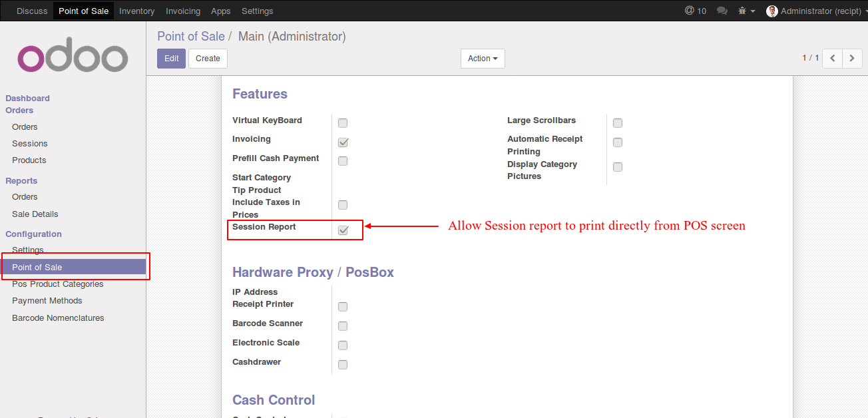This screenshot has width=868, height=418.
Task: Click the Administrator user avatar
Action: pos(772,11)
